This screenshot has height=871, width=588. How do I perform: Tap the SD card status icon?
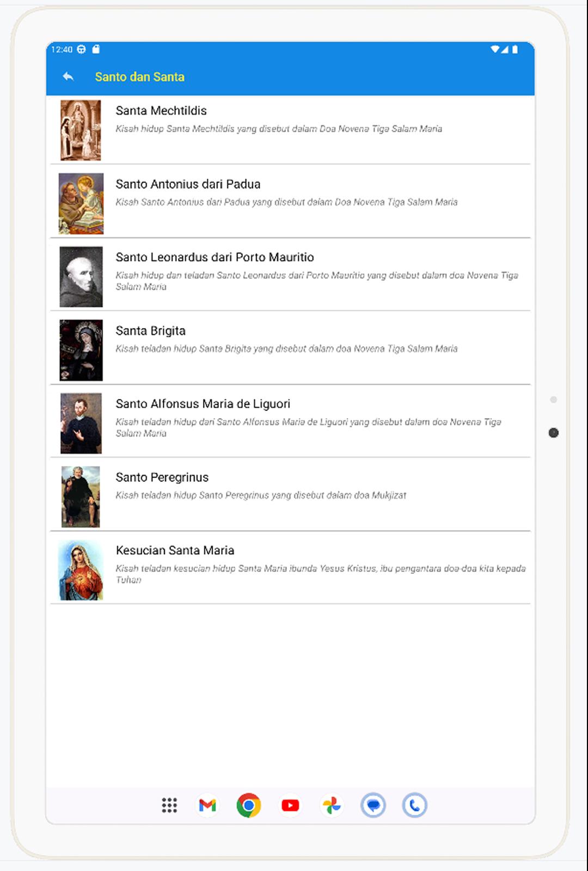pyautogui.click(x=96, y=49)
